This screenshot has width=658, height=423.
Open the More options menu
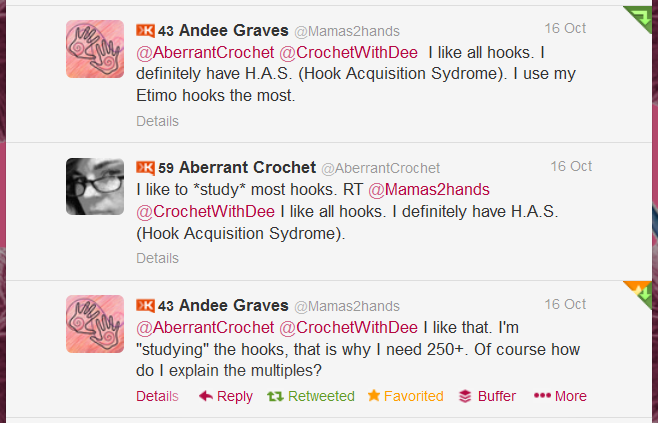[561, 396]
